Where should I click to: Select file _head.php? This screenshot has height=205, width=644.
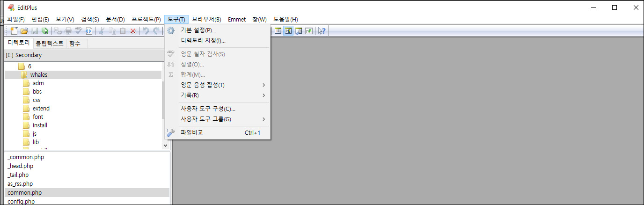20,166
